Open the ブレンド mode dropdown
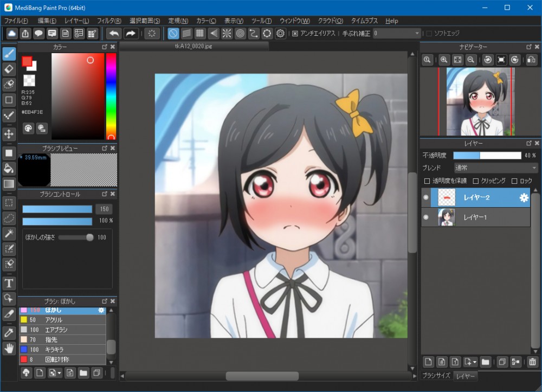This screenshot has height=392, width=542. (495, 168)
